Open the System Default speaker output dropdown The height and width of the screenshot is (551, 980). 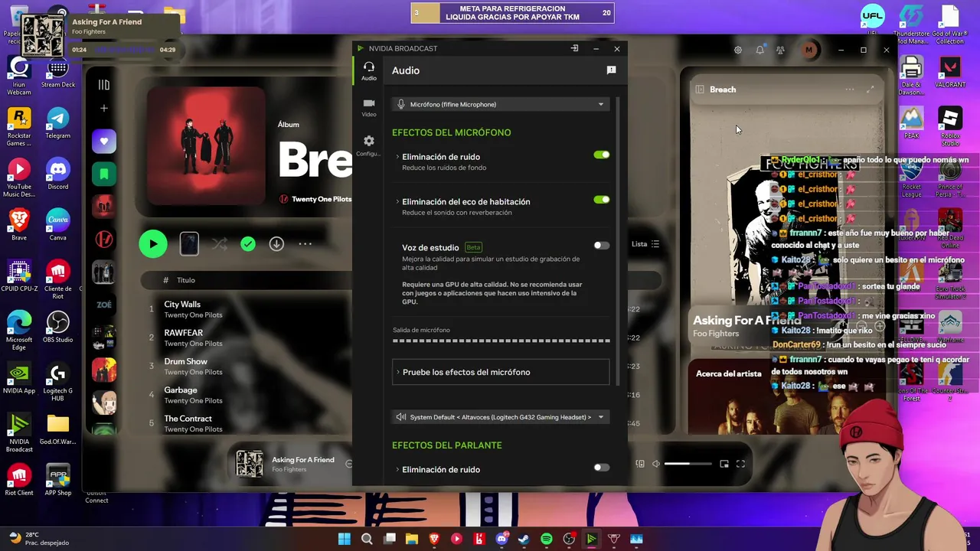[501, 417]
